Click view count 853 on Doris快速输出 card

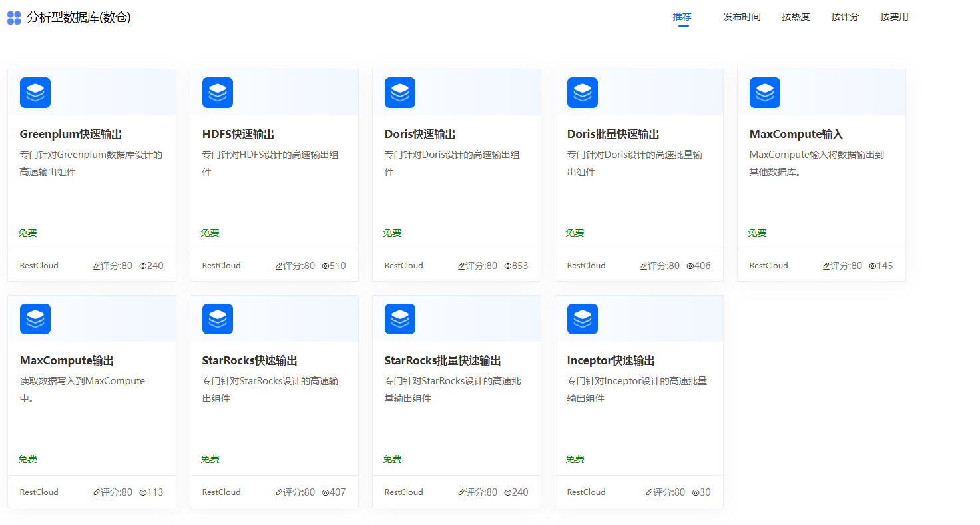[x=520, y=266]
